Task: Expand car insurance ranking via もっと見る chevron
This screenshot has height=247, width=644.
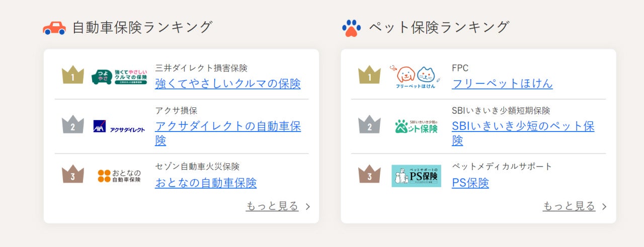Action: pos(308,207)
